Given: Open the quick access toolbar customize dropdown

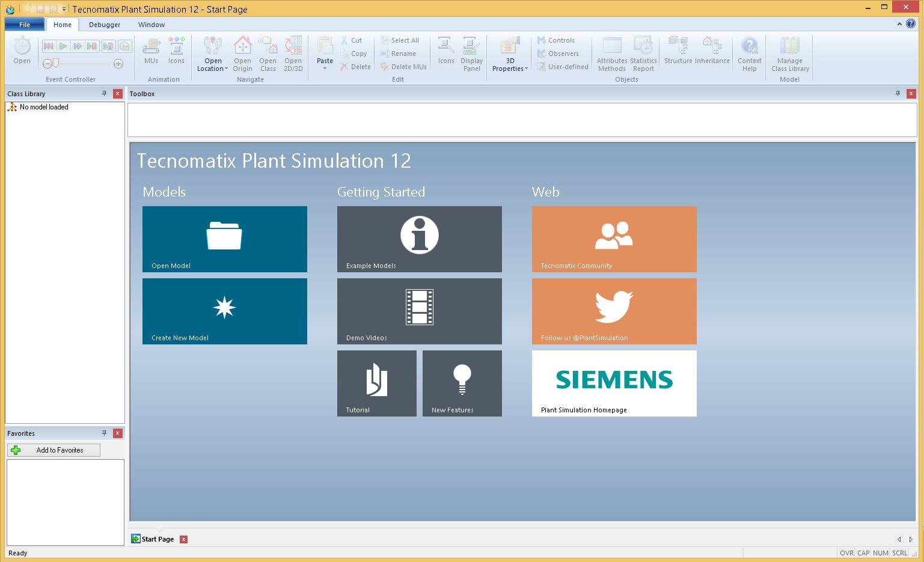Looking at the screenshot, I should pos(64,9).
